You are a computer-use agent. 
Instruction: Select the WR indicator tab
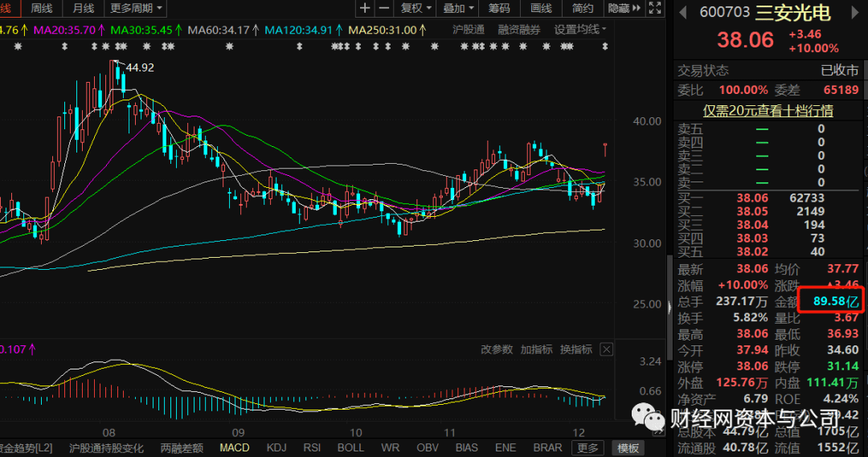click(x=391, y=447)
